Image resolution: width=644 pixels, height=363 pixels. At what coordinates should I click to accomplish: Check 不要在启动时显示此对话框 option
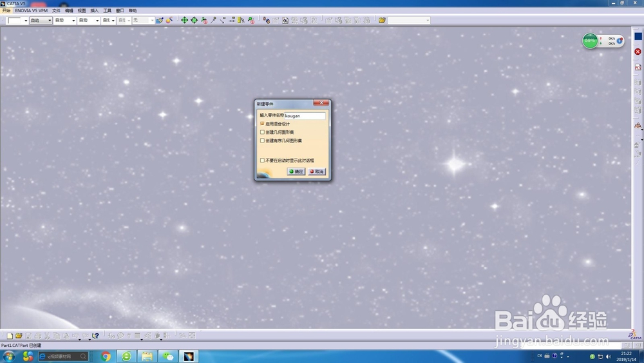coord(262,161)
